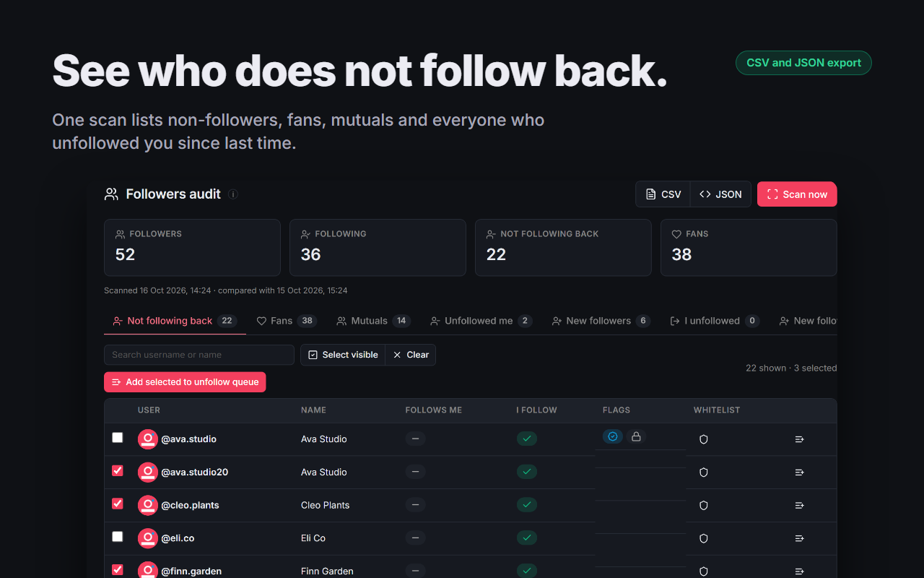Click the CSV and JSON export badge

(x=803, y=63)
